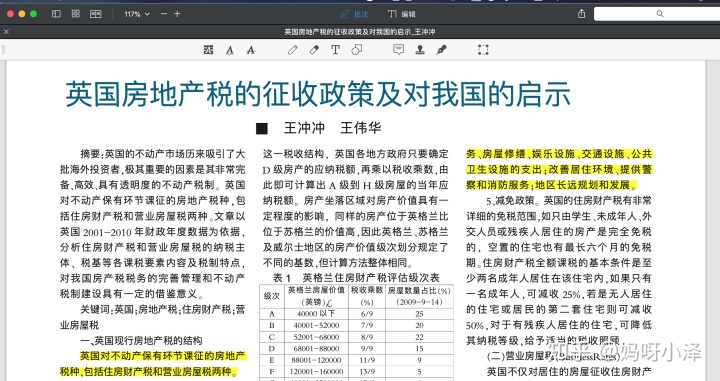Click the highlighted text 英国对不动产保有环节课征的房地产

[x=163, y=356]
